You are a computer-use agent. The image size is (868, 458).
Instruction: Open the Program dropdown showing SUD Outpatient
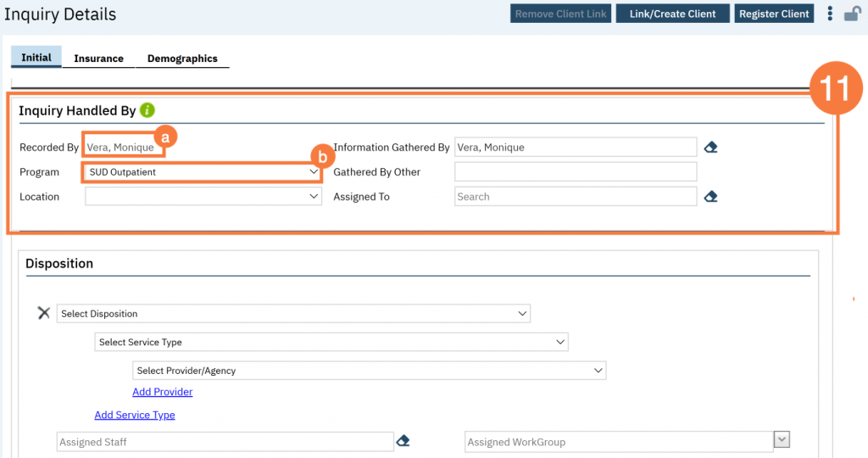(x=202, y=172)
